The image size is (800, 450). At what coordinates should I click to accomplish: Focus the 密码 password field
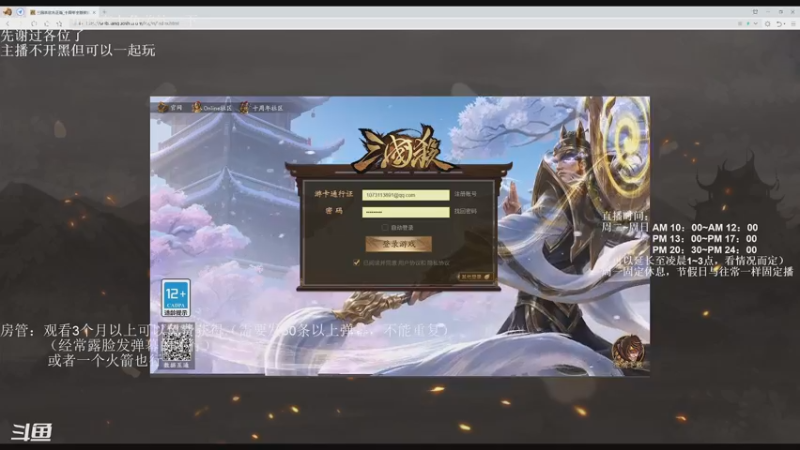(x=406, y=212)
